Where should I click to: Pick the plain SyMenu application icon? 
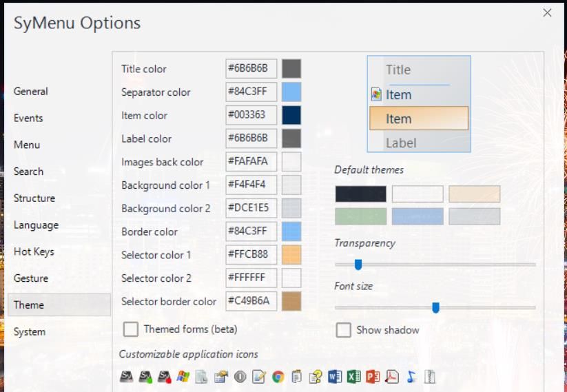tap(126, 377)
